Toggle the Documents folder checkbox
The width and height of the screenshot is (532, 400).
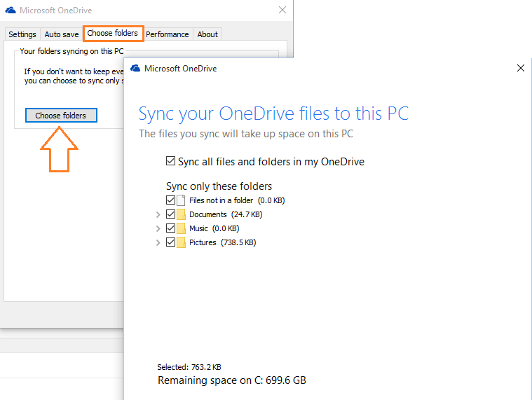170,214
